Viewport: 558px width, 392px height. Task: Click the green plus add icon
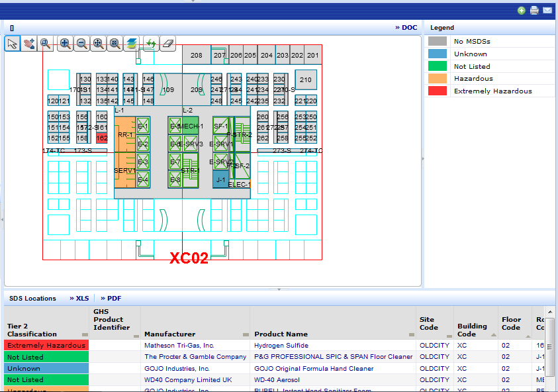(x=522, y=11)
